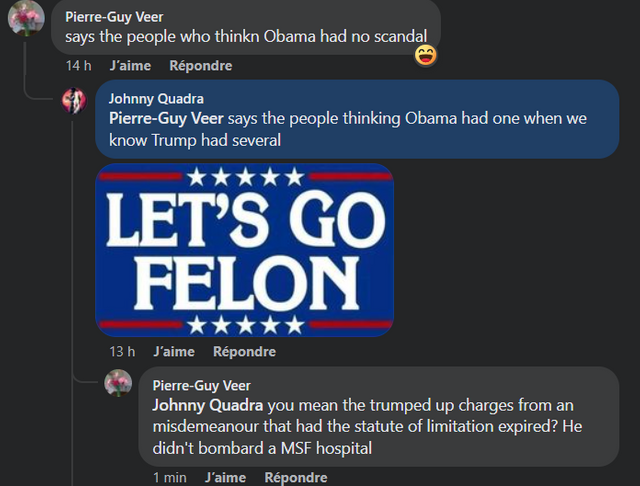The width and height of the screenshot is (640, 486).
Task: Open the laughing reaction emoji on first comment
Action: click(x=426, y=56)
